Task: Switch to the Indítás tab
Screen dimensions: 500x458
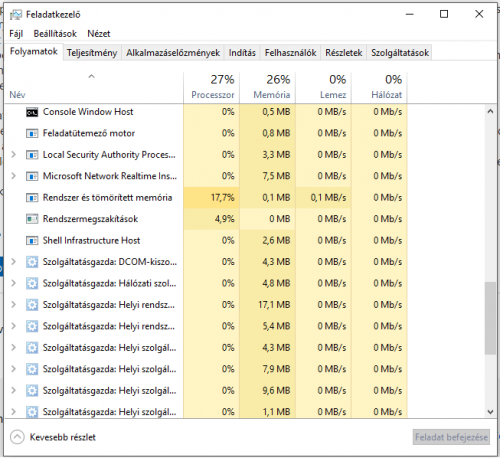Action: tap(242, 53)
